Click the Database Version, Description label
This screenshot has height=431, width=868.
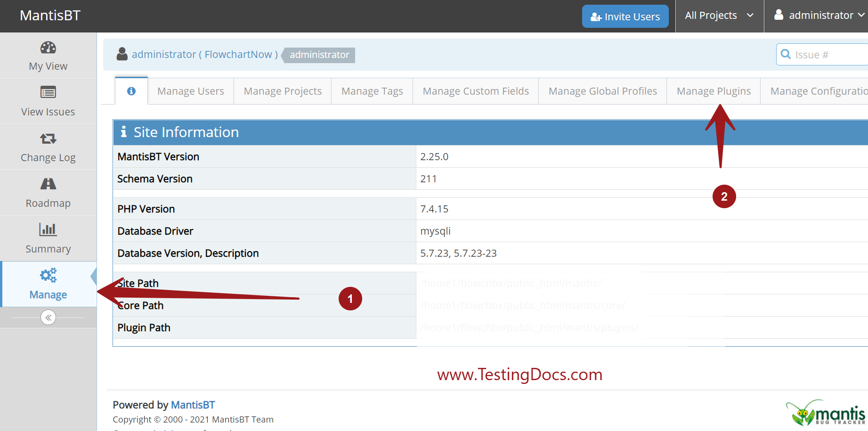(x=188, y=253)
